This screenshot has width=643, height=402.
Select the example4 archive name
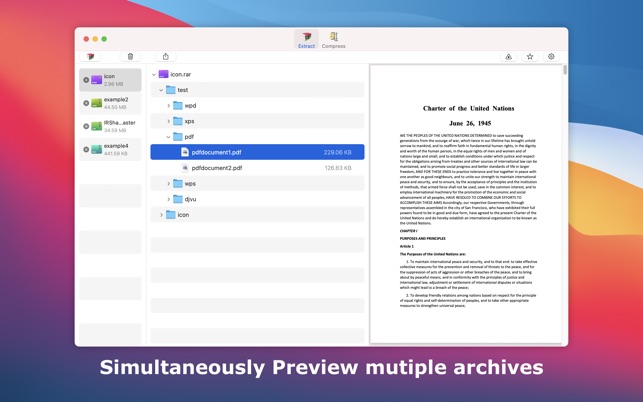pos(116,146)
